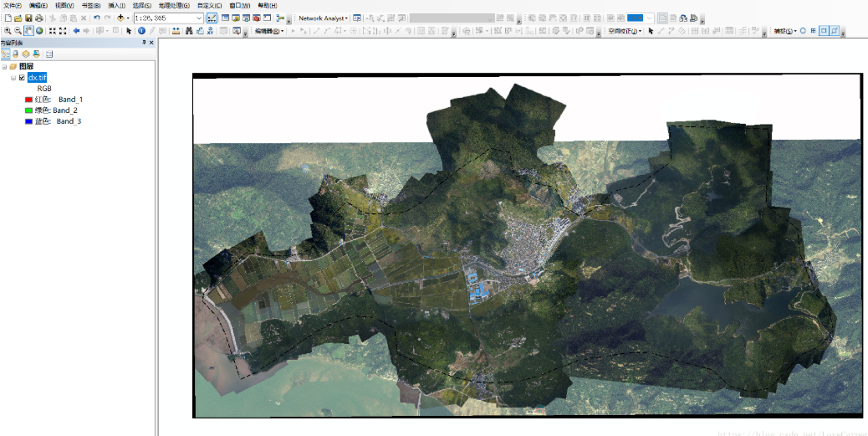Open the 地理处理(G) menu
The width and height of the screenshot is (868, 436).
(x=174, y=5)
